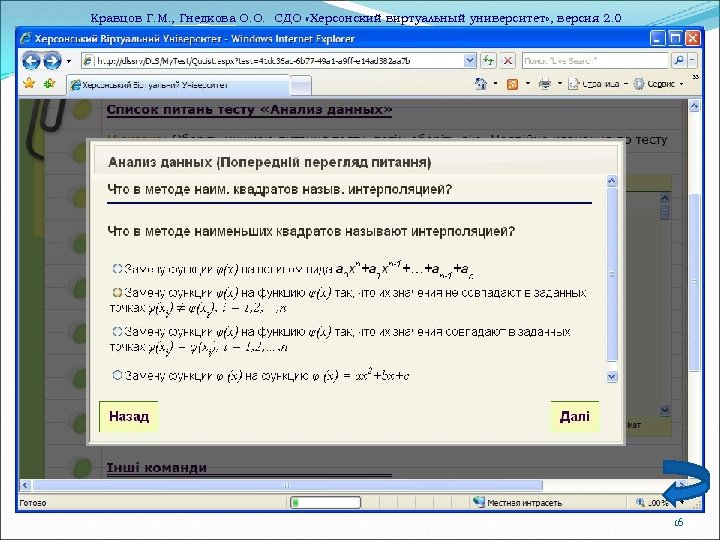Viewport: 720px width, 540px height.
Task: Close the Internet Explorer window
Action: coord(692,38)
